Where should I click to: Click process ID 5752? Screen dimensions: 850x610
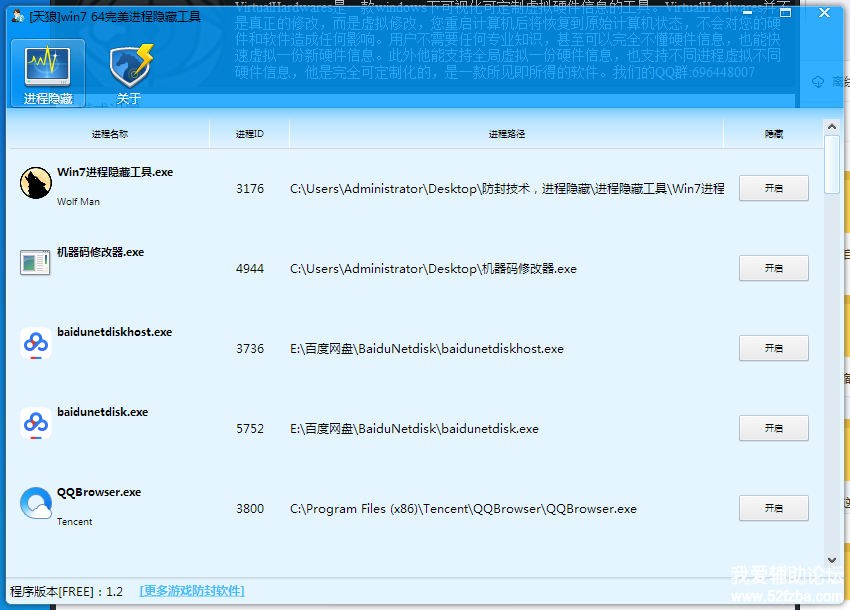[250, 428]
